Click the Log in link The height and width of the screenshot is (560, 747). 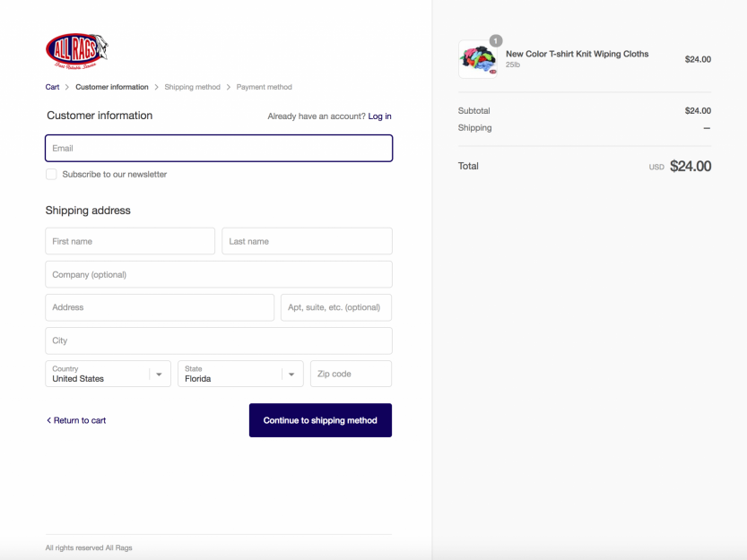379,116
